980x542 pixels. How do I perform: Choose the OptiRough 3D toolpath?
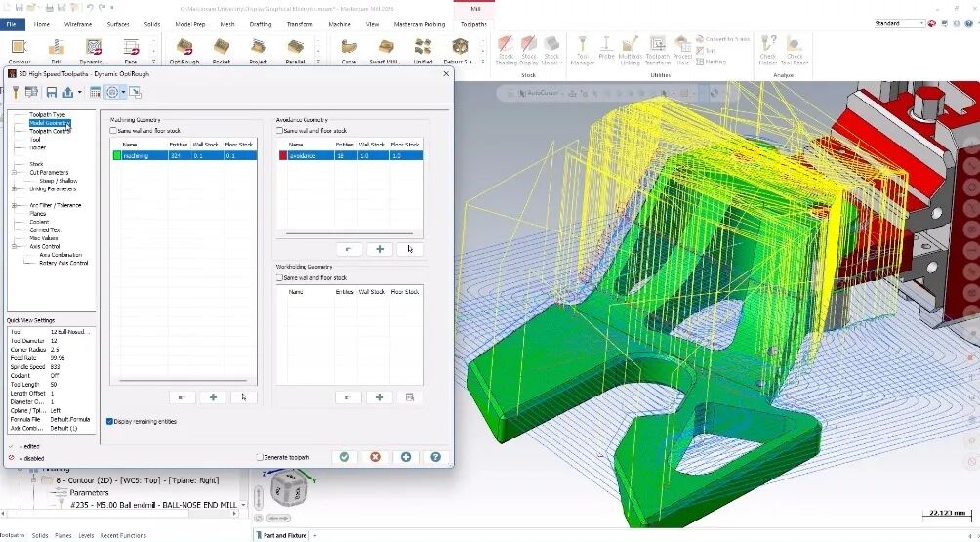pos(184,51)
